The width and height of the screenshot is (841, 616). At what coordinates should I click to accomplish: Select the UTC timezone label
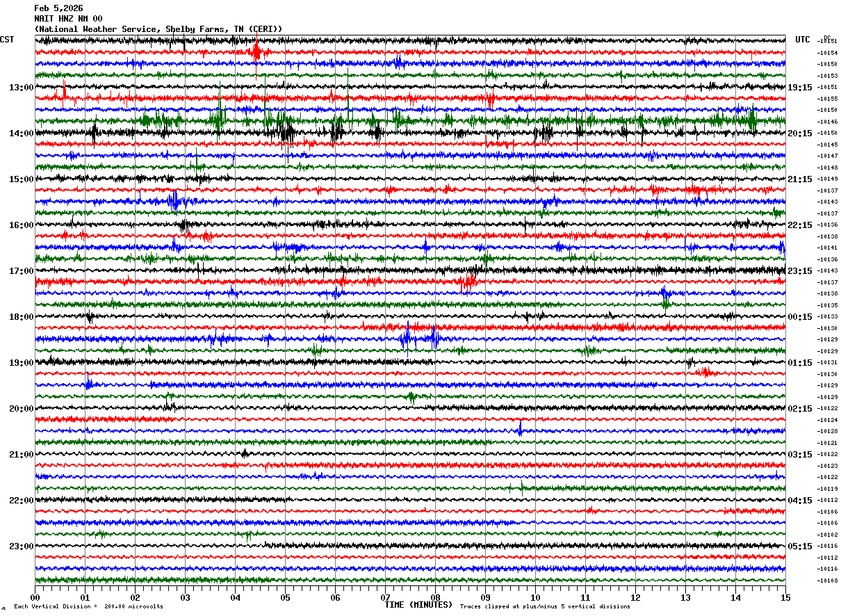coord(803,40)
